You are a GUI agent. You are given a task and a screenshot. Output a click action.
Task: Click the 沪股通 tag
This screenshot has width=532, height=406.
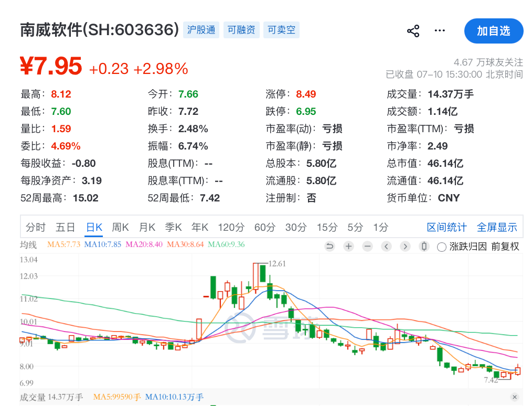pos(201,30)
